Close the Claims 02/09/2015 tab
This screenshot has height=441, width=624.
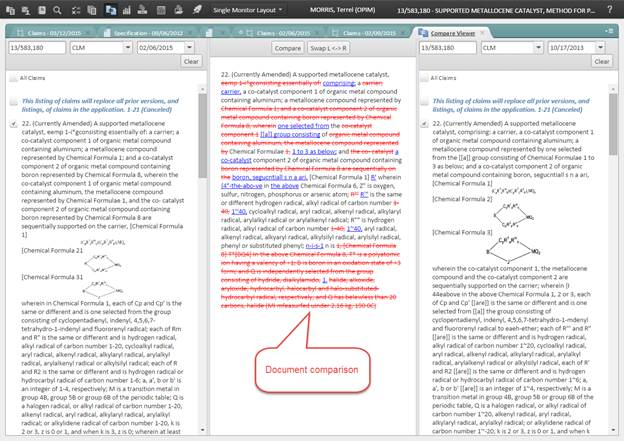[403, 33]
